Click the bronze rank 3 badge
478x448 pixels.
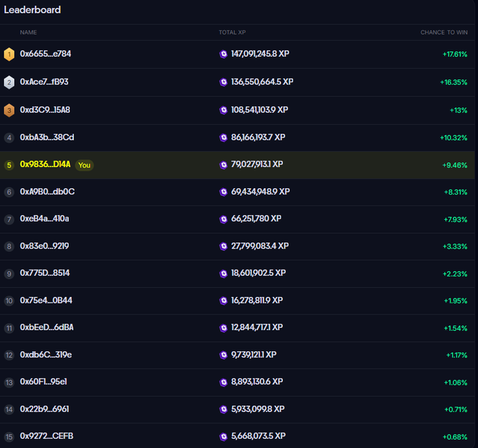pyautogui.click(x=9, y=110)
